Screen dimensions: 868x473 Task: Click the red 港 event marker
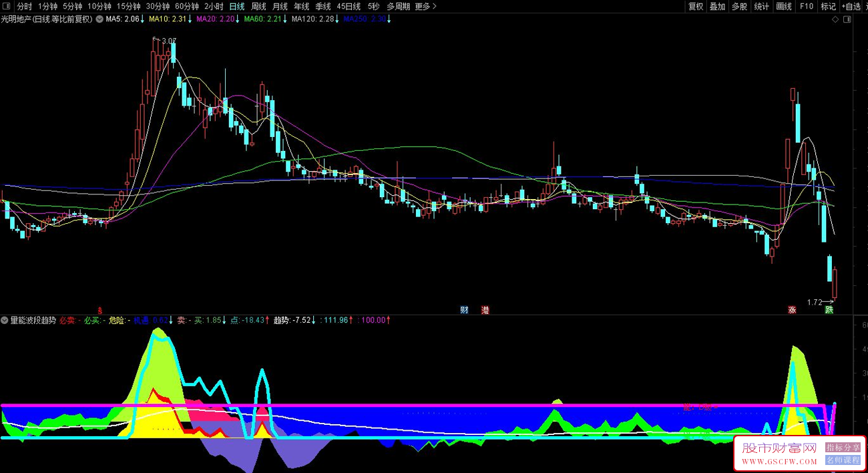485,310
